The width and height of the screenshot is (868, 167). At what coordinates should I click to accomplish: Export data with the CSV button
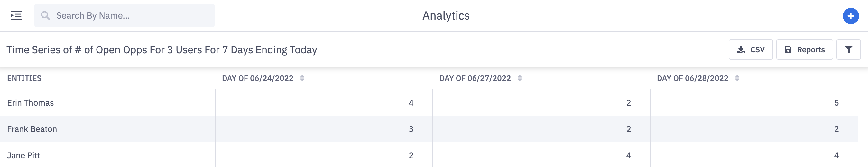750,50
